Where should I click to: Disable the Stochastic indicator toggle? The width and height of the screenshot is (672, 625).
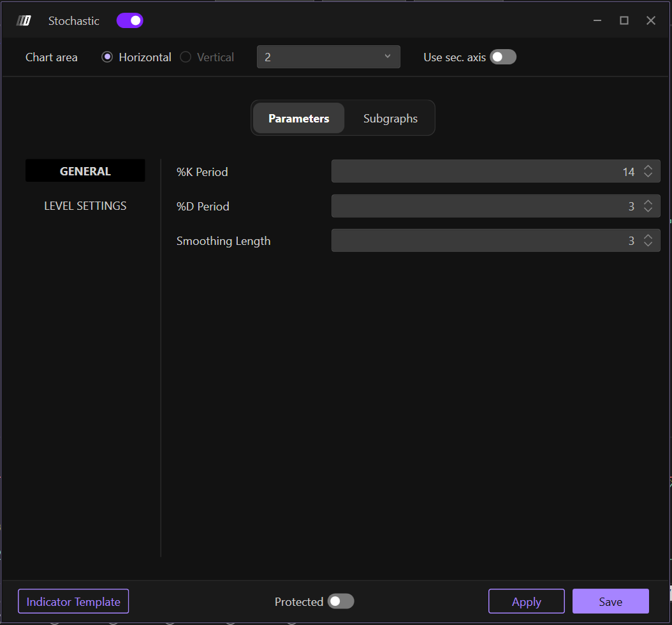(129, 21)
